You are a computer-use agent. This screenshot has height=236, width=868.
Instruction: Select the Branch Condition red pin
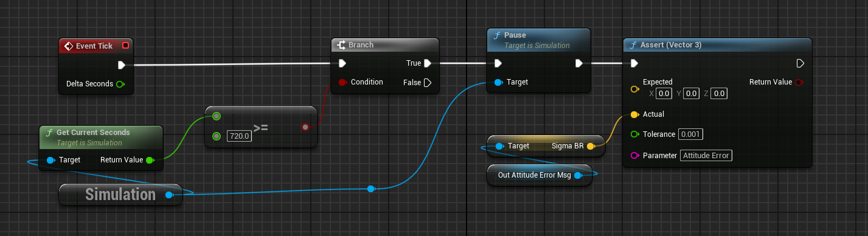point(342,82)
